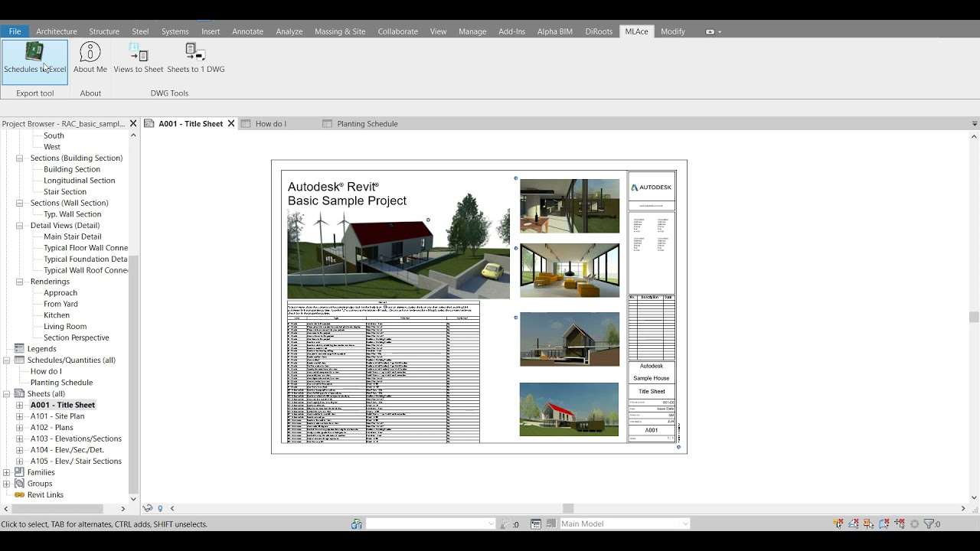Open the Main Model design option dropdown
The width and height of the screenshot is (980, 551).
click(685, 524)
